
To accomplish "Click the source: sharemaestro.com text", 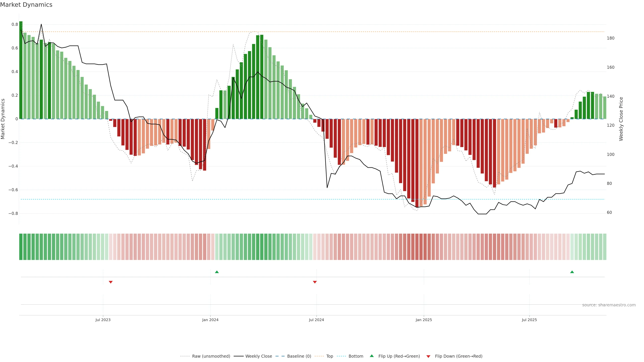I will coord(609,305).
